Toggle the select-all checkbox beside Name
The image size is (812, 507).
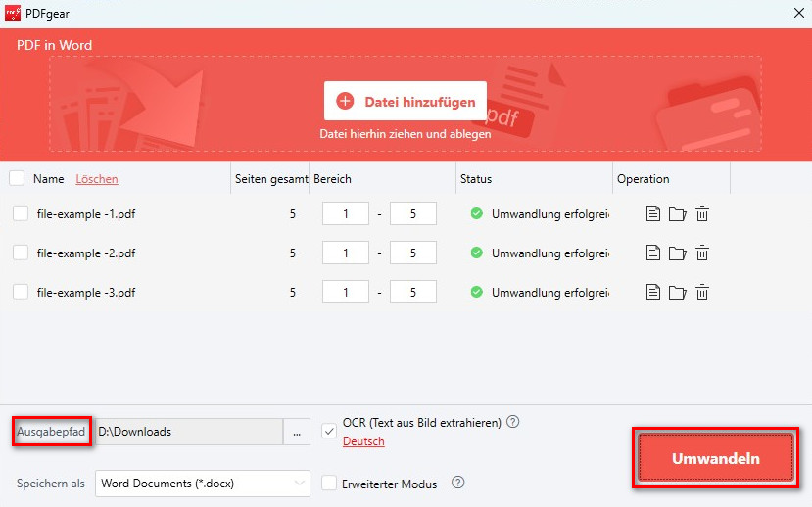(17, 179)
